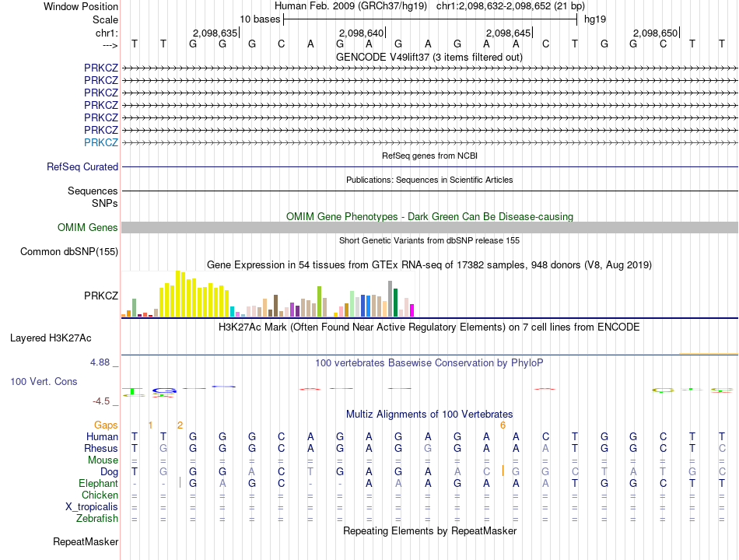Image resolution: width=739 pixels, height=560 pixels.
Task: Click the PRKCZ label of GTEx expression track
Action: click(x=101, y=296)
